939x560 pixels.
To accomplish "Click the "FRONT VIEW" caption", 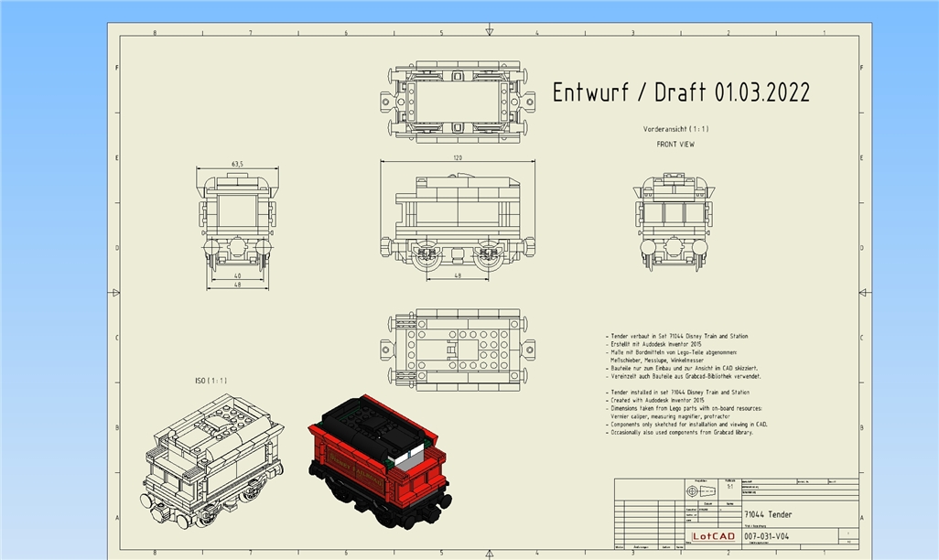I will (675, 145).
